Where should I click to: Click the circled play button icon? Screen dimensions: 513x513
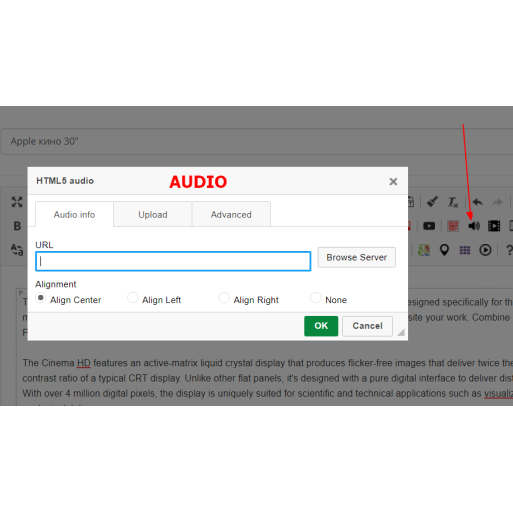(485, 250)
